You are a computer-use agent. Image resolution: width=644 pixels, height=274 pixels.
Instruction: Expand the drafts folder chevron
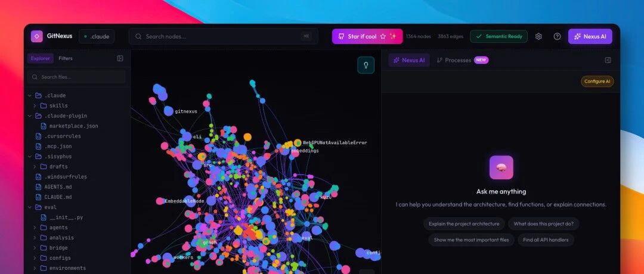pyautogui.click(x=35, y=167)
